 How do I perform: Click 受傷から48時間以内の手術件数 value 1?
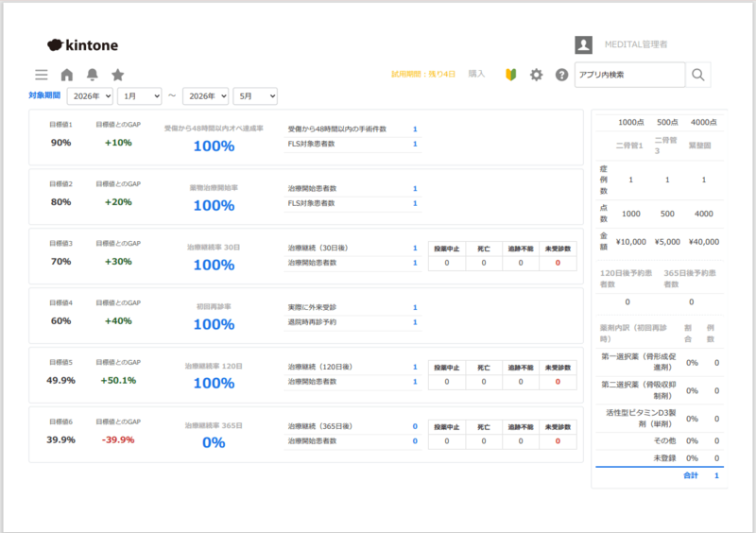[x=415, y=129]
